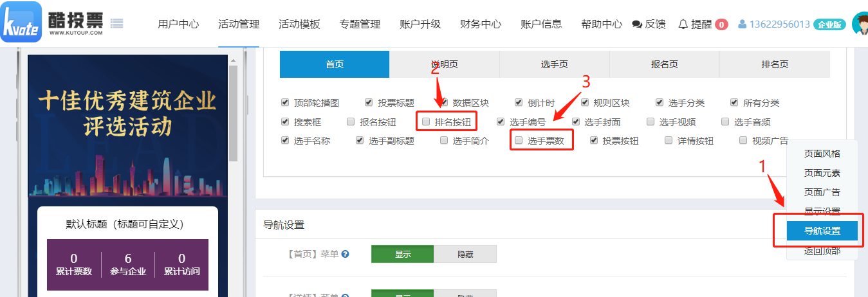Screen dimensions: 868x297
Task: Enable the 选手视频 checkbox
Action: click(x=651, y=121)
